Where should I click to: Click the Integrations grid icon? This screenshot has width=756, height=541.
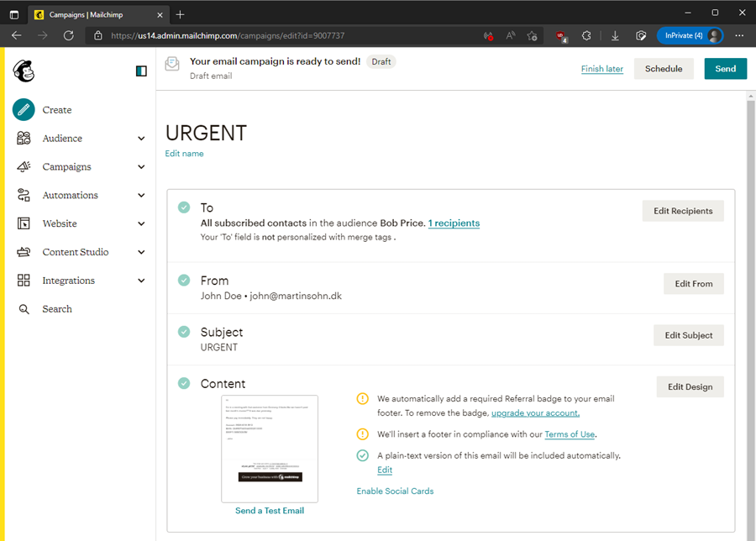24,281
